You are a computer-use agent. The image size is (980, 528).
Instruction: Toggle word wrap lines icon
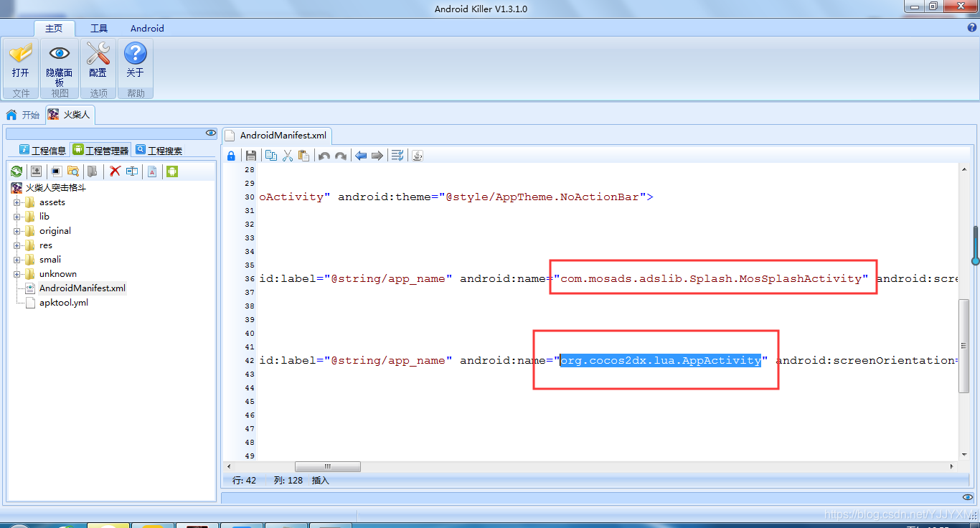[x=397, y=156]
